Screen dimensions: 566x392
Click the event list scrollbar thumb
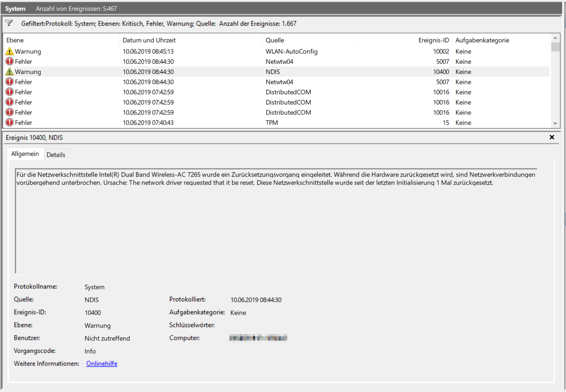[555, 47]
